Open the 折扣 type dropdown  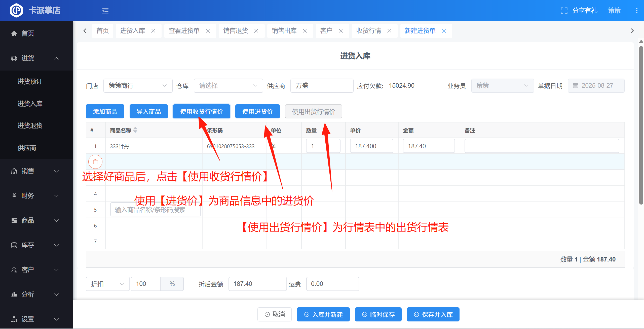click(x=107, y=284)
